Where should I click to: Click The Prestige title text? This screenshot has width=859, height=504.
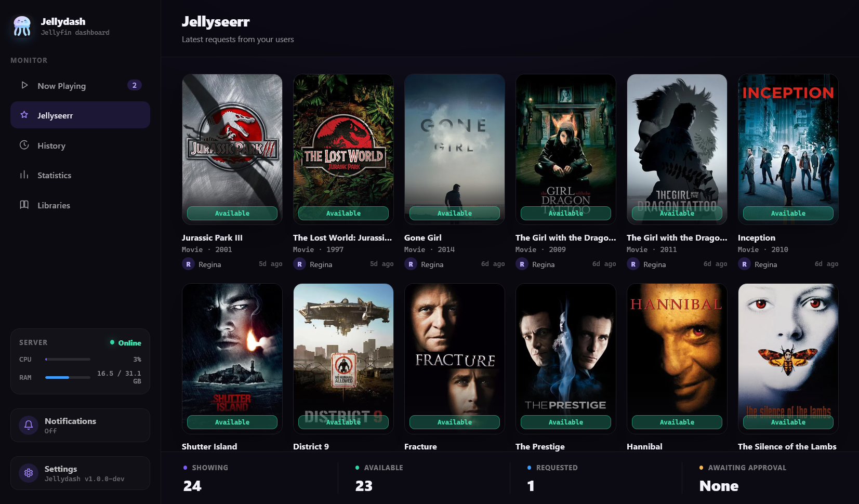click(x=540, y=446)
